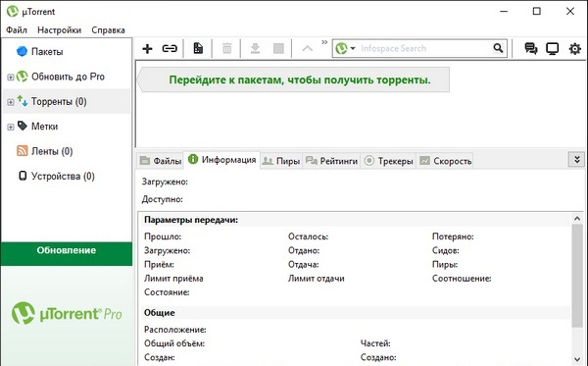Image resolution: width=588 pixels, height=366 pixels.
Task: Click the Create New Torrent file icon
Action: (198, 48)
